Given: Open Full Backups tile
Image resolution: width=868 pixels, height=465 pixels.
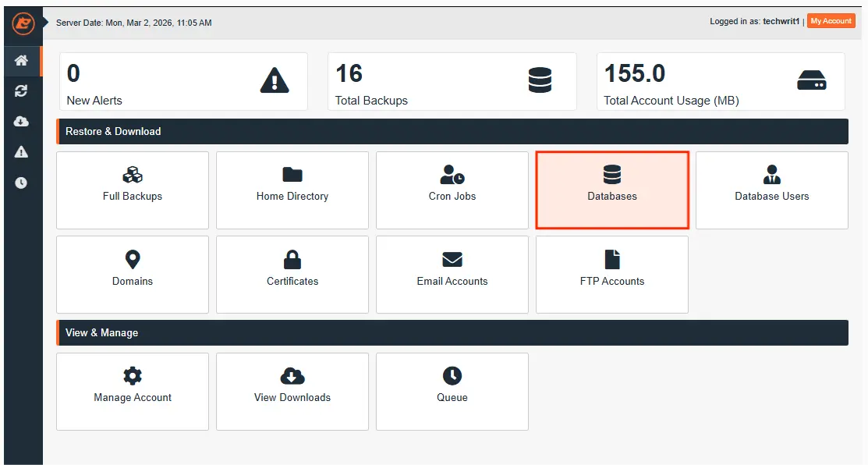Looking at the screenshot, I should coord(133,190).
